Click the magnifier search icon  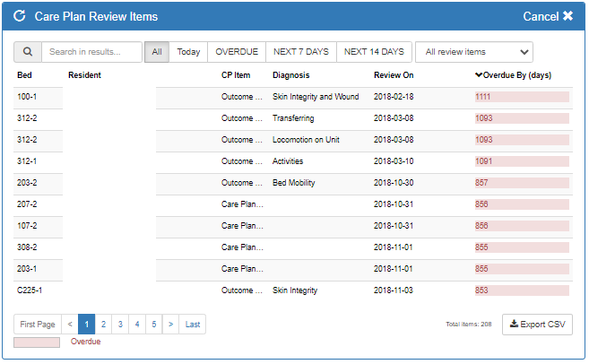(28, 52)
